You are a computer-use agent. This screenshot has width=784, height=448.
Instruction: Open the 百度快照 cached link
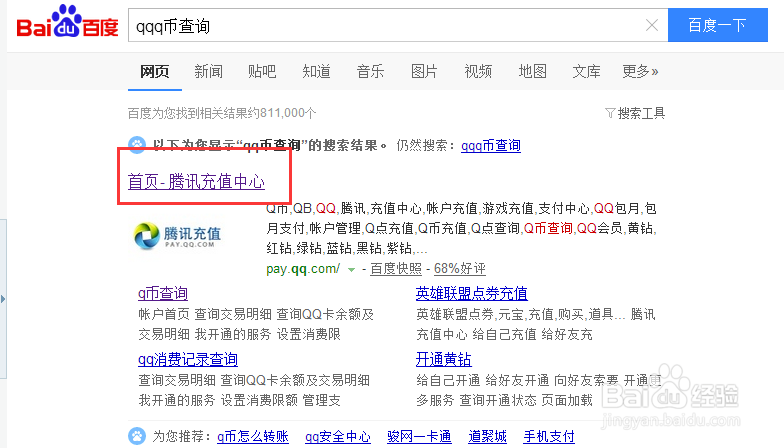pyautogui.click(x=396, y=269)
